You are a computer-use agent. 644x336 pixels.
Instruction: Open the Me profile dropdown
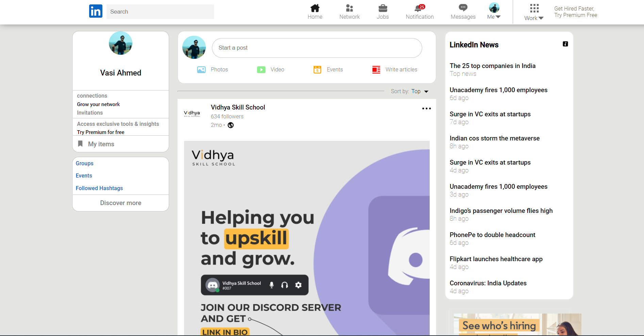(494, 11)
